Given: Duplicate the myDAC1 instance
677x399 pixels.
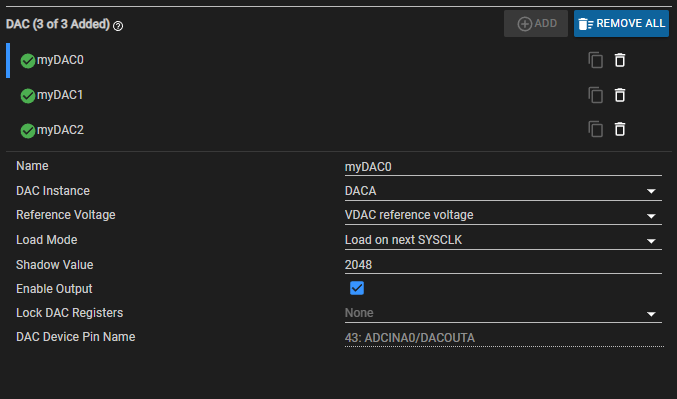Looking at the screenshot, I should tap(595, 95).
